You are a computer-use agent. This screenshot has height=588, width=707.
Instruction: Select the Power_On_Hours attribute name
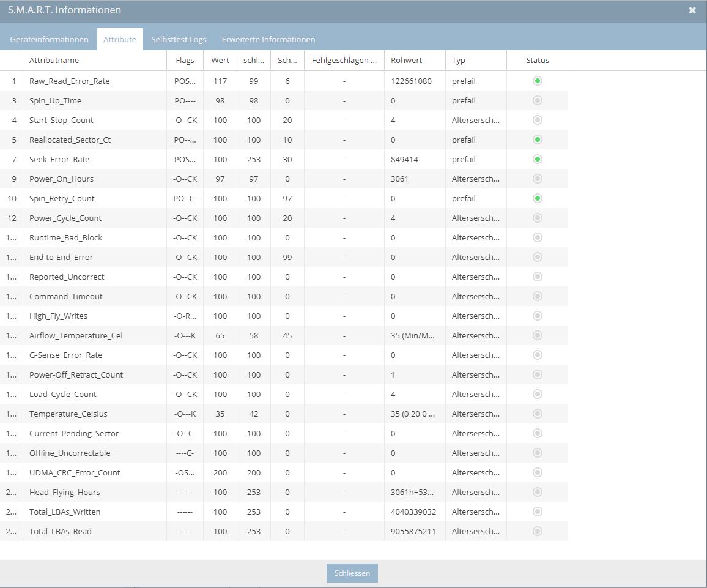pos(61,179)
